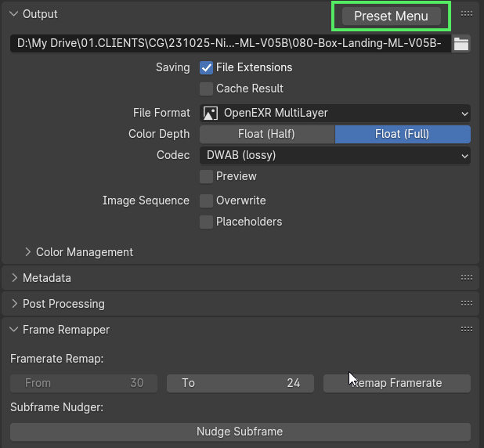Screen dimensions: 484x448
Task: Click the Nudge Subframe button
Action: tap(240, 432)
